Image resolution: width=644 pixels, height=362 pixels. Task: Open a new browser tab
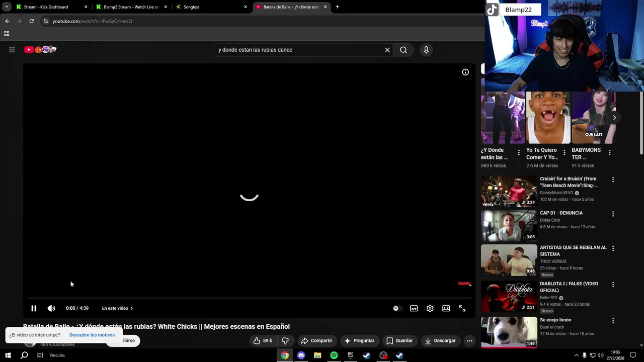(x=337, y=7)
